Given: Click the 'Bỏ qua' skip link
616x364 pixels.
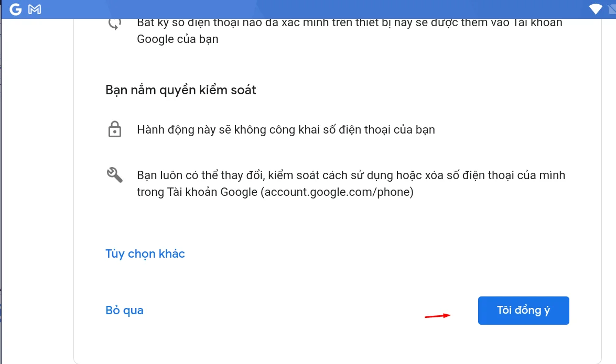Looking at the screenshot, I should point(125,310).
